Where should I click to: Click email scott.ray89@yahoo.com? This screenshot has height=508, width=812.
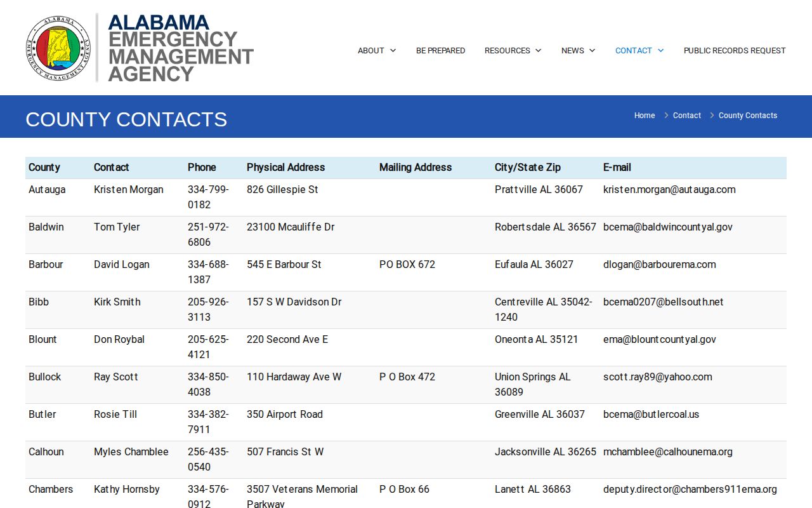pos(658,377)
